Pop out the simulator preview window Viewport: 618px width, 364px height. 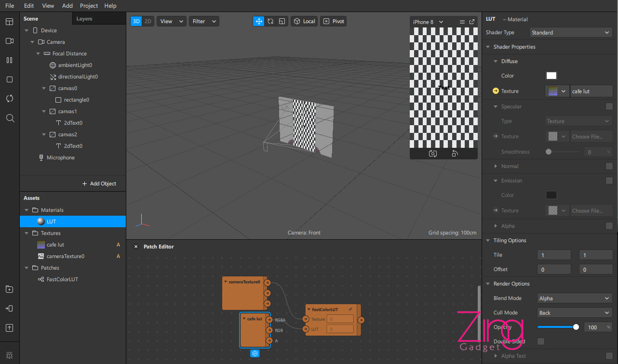coord(472,22)
